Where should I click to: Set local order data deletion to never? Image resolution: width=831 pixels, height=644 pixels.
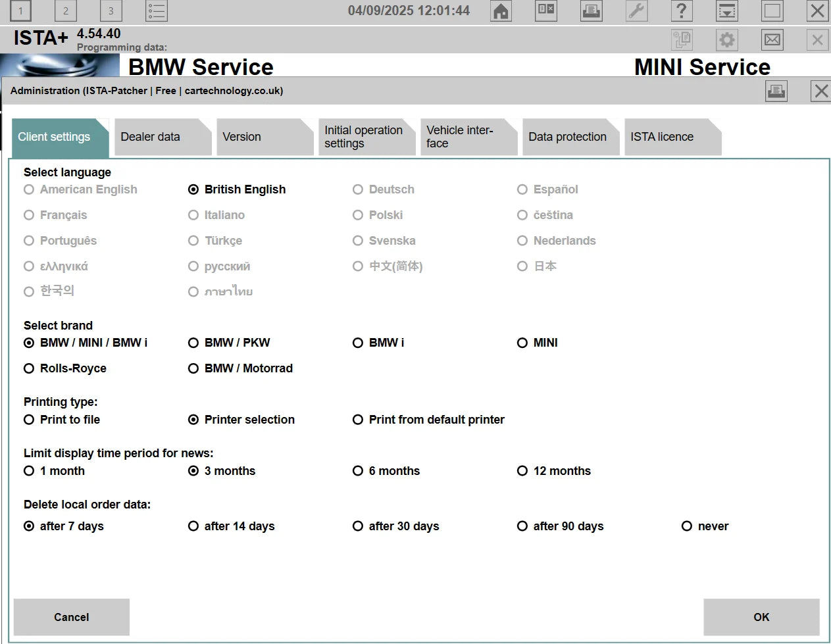686,526
